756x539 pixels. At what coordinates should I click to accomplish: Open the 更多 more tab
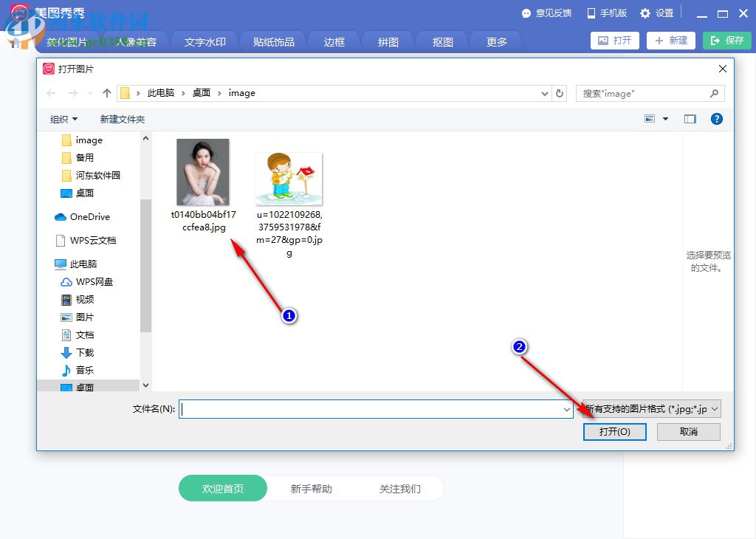coord(495,42)
